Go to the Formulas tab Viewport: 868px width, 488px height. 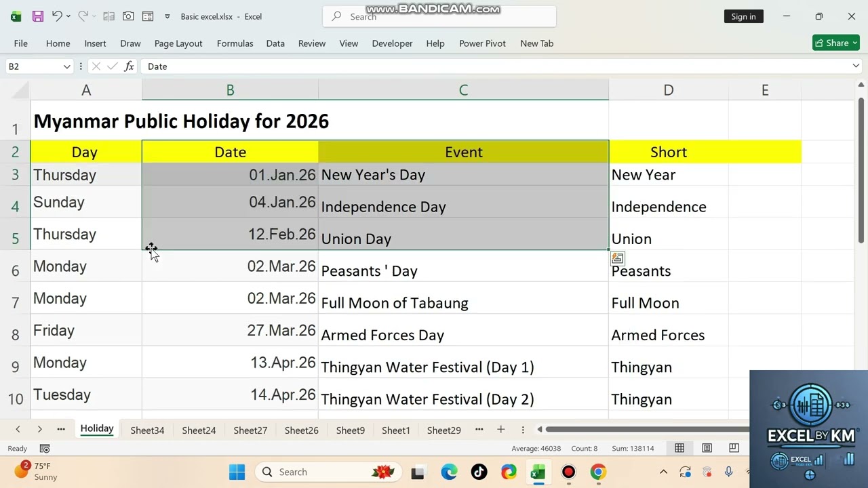(235, 43)
